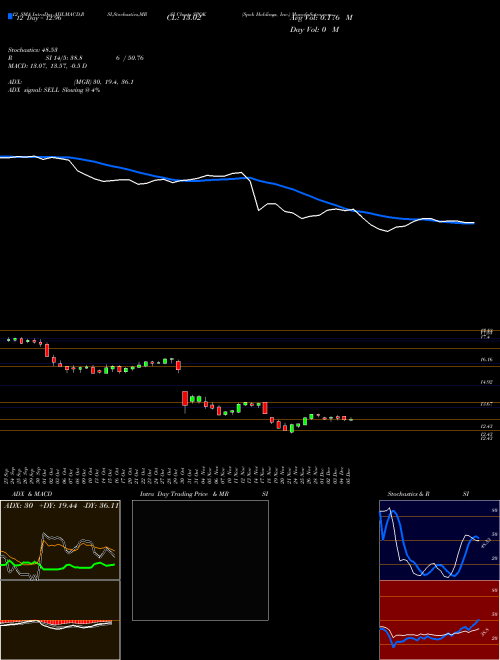The width and height of the screenshot is (500, 660).
Task: Select the 'MACD: 13.07, 13.57, -0.5 D' line
Action: coord(48,66)
